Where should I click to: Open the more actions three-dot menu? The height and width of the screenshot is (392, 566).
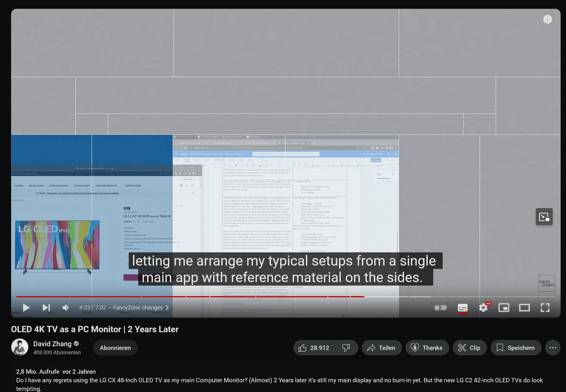(553, 348)
